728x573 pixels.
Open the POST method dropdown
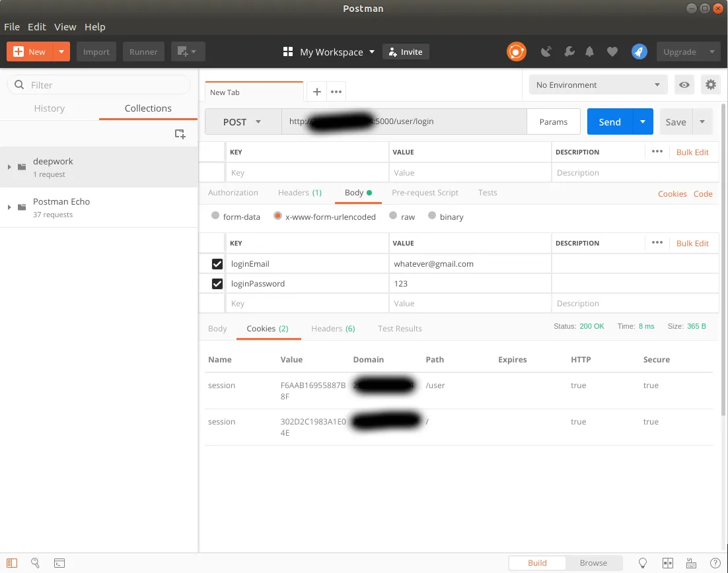243,121
